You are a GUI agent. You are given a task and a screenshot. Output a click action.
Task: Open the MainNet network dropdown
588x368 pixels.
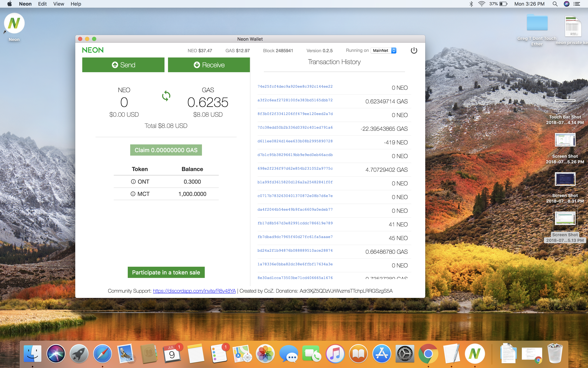point(383,50)
